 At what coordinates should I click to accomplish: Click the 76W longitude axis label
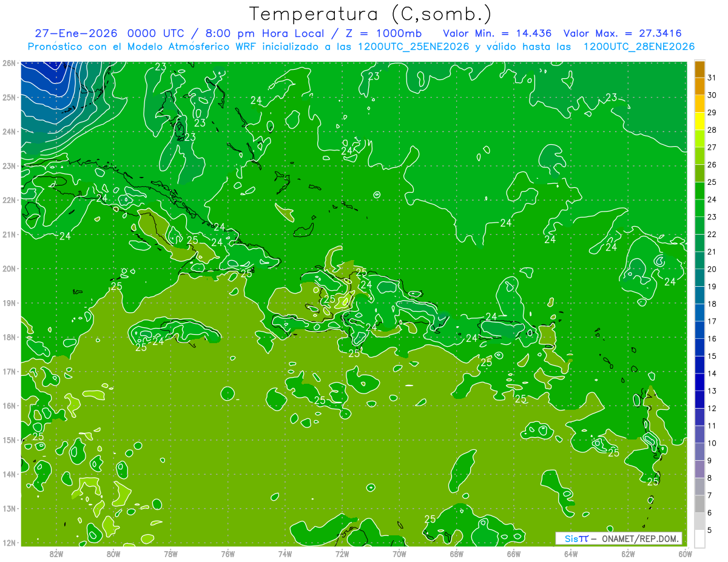pos(227,554)
